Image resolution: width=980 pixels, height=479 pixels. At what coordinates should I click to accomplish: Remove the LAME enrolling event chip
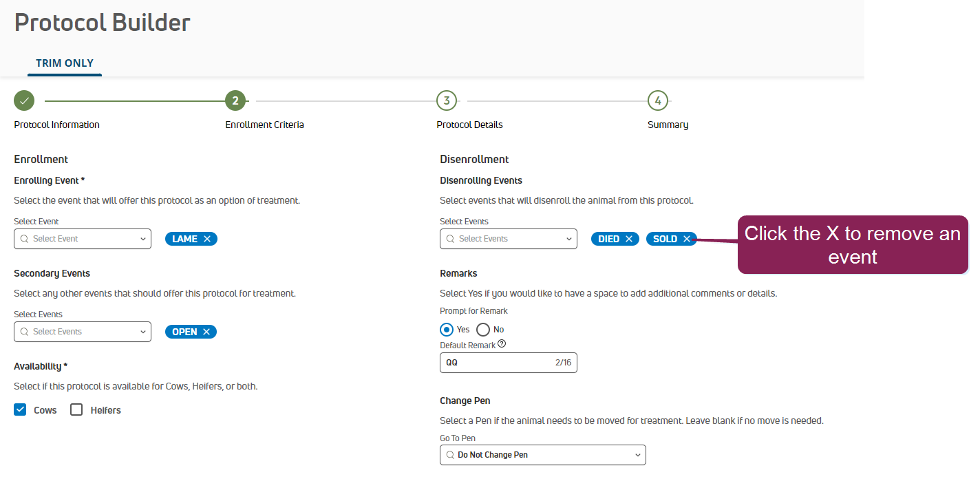click(207, 239)
